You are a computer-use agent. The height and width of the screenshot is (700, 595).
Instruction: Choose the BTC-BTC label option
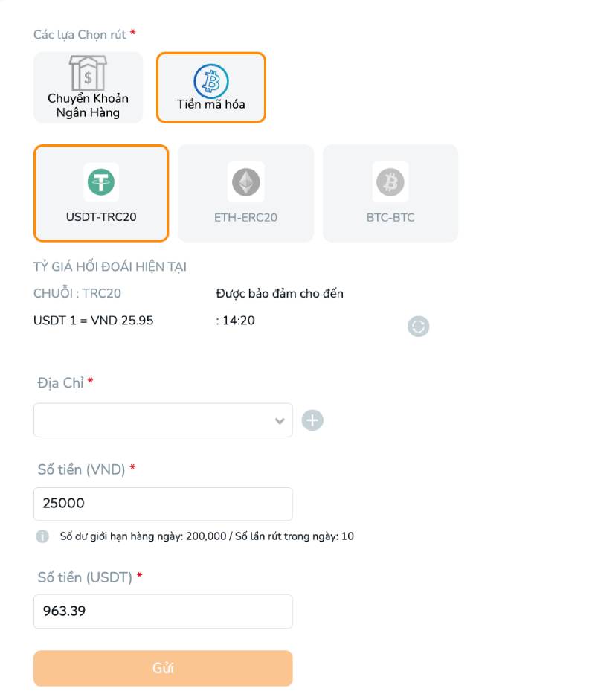(390, 218)
